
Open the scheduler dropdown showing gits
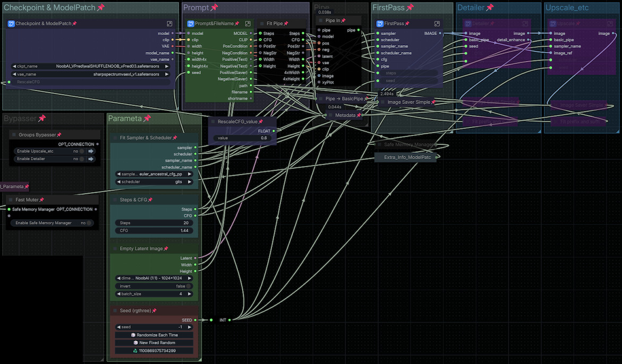tap(154, 181)
